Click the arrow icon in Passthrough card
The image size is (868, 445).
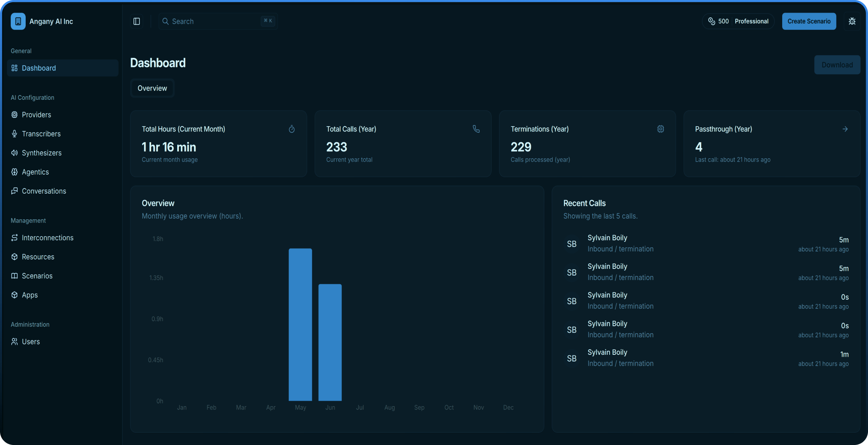(845, 129)
